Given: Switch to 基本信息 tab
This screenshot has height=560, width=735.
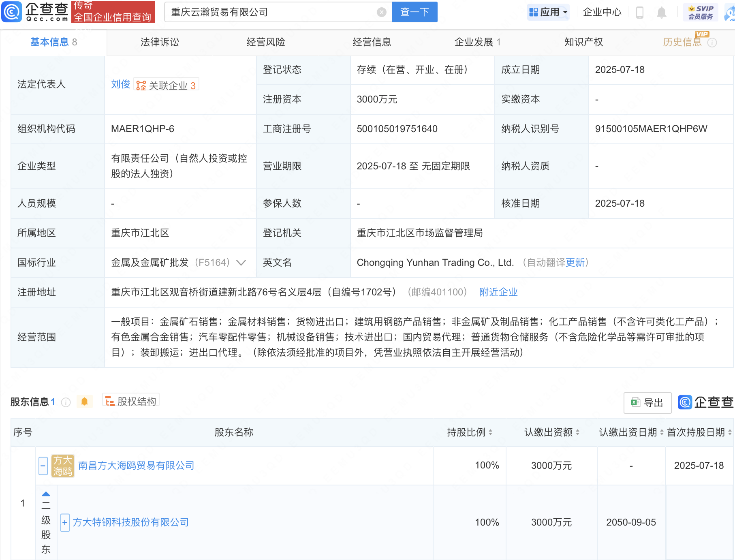Looking at the screenshot, I should pos(53,42).
